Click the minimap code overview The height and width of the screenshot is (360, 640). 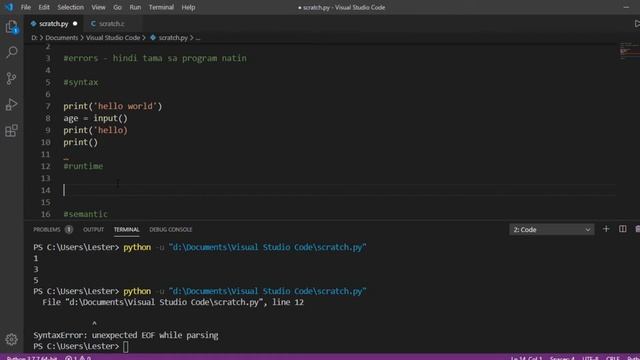629,51
